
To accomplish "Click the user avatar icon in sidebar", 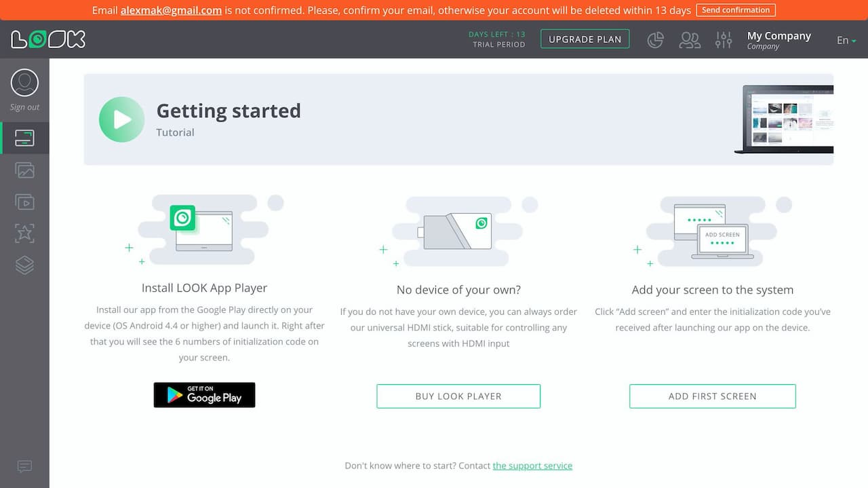I will coord(24,83).
